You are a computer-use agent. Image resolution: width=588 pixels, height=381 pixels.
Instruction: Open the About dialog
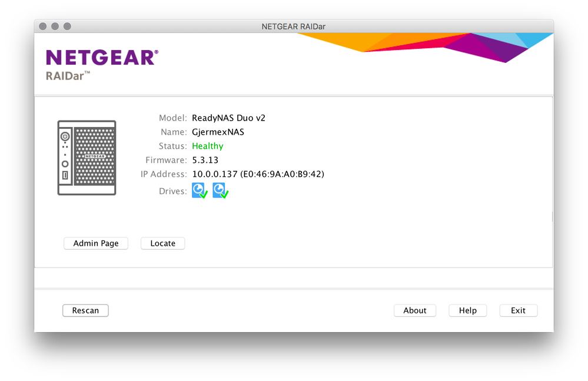point(415,310)
